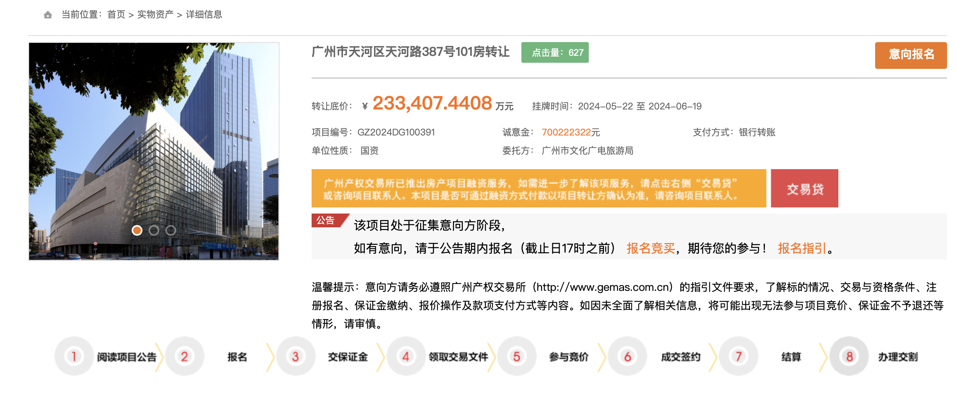Click the 意向报名 button
Screen dimensions: 980x398
911,55
